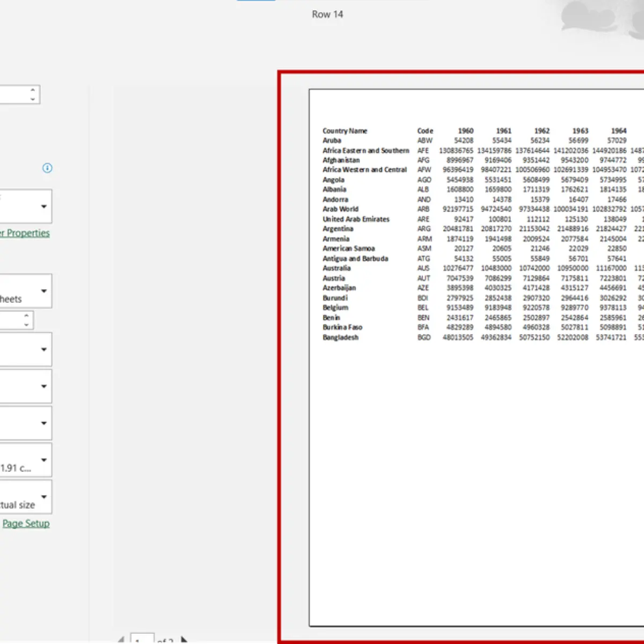Open the Page Setup link
This screenshot has width=644, height=644.
click(x=26, y=523)
